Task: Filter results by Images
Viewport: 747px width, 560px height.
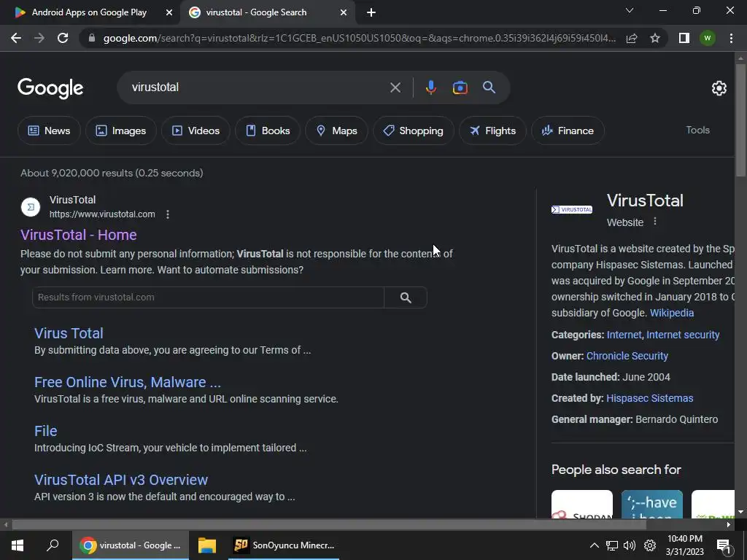Action: click(x=121, y=131)
